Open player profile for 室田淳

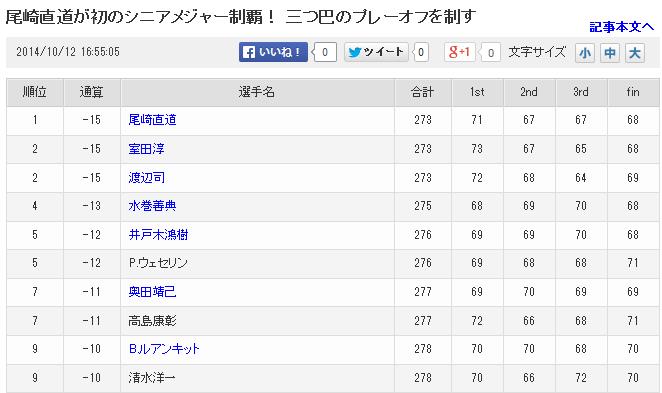[147, 149]
